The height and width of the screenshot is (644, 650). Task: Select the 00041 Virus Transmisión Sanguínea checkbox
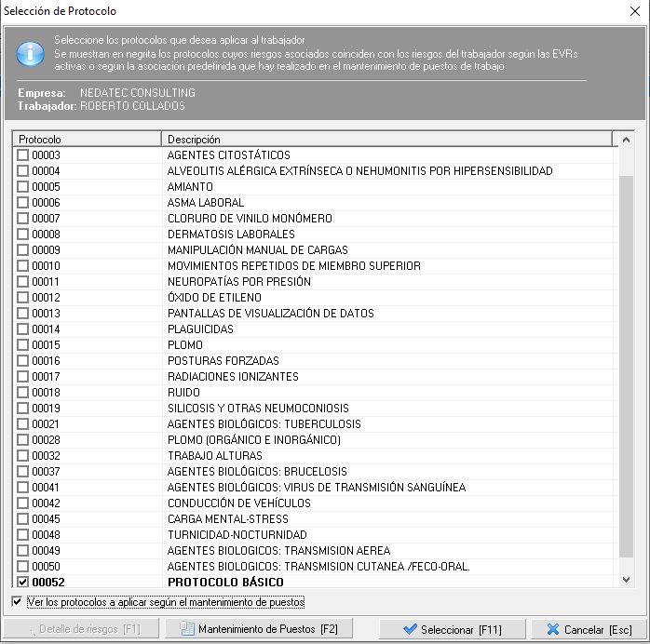click(22, 487)
